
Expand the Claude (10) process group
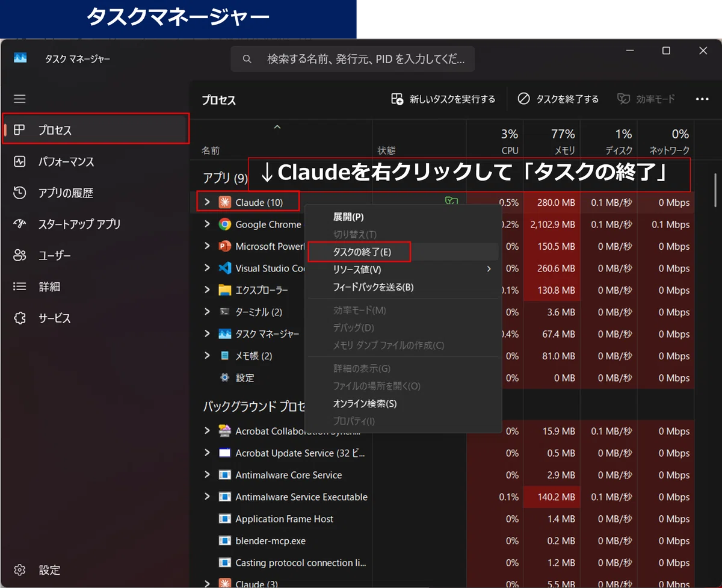pyautogui.click(x=207, y=202)
